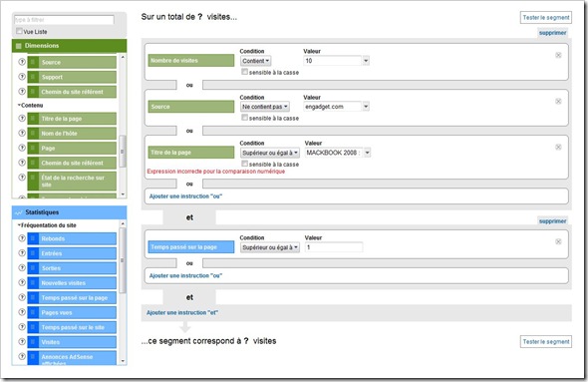Click value field containing 10
Image resolution: width=588 pixels, height=382 pixels.
333,61
